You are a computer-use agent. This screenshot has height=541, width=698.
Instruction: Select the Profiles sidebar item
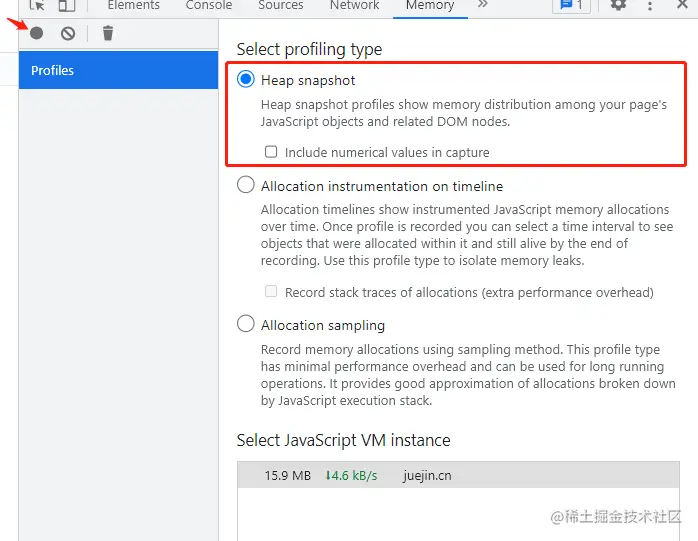pos(118,70)
